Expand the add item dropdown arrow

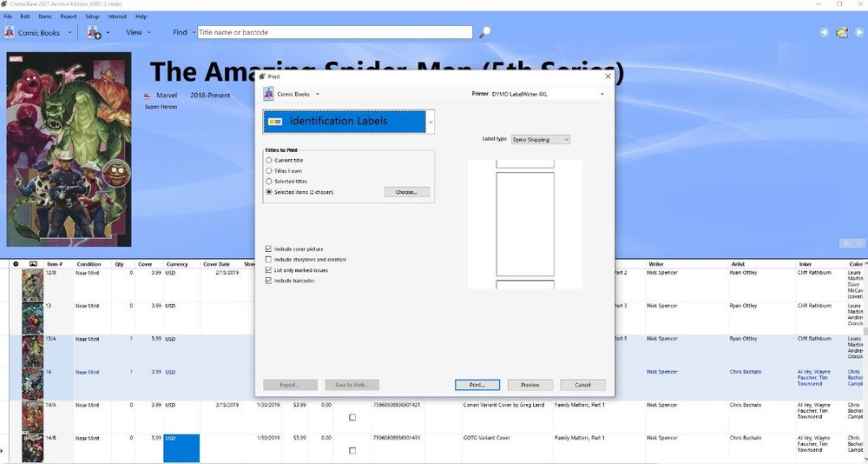[108, 33]
